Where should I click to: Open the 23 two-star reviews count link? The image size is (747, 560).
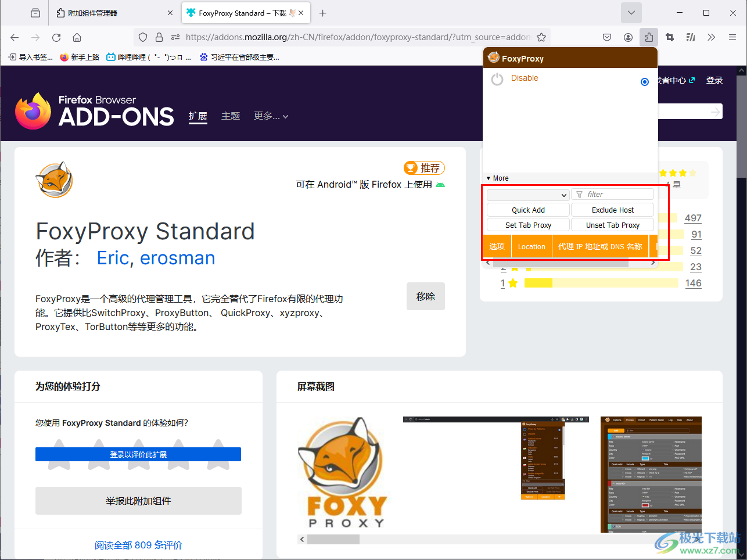(x=695, y=267)
